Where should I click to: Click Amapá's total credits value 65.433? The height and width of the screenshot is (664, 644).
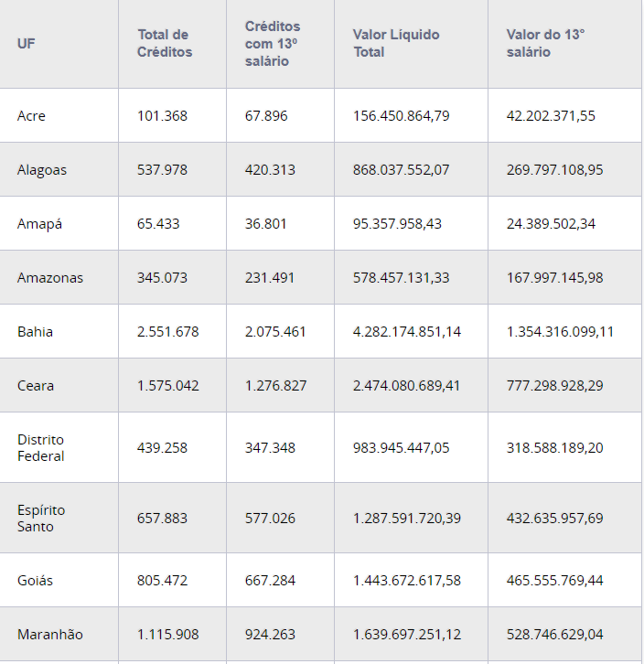[160, 224]
